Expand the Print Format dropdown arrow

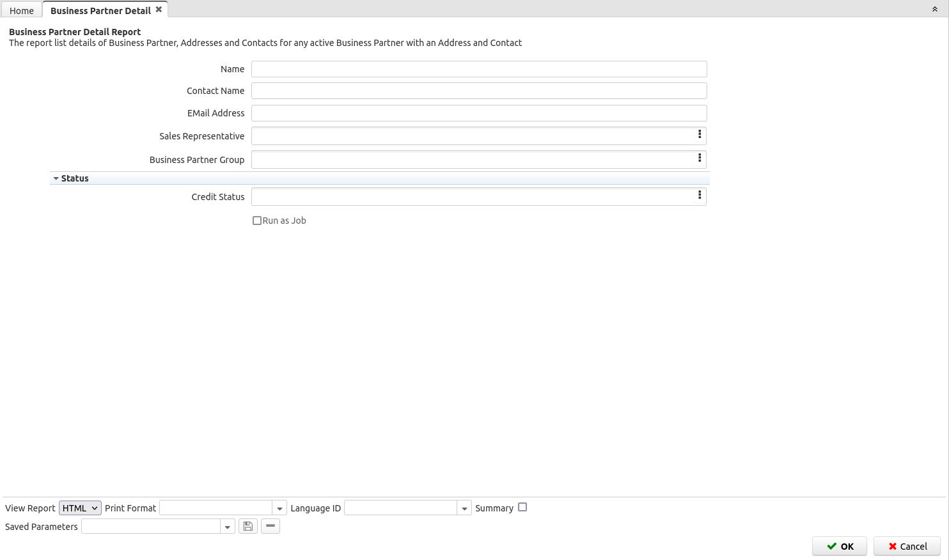[279, 508]
